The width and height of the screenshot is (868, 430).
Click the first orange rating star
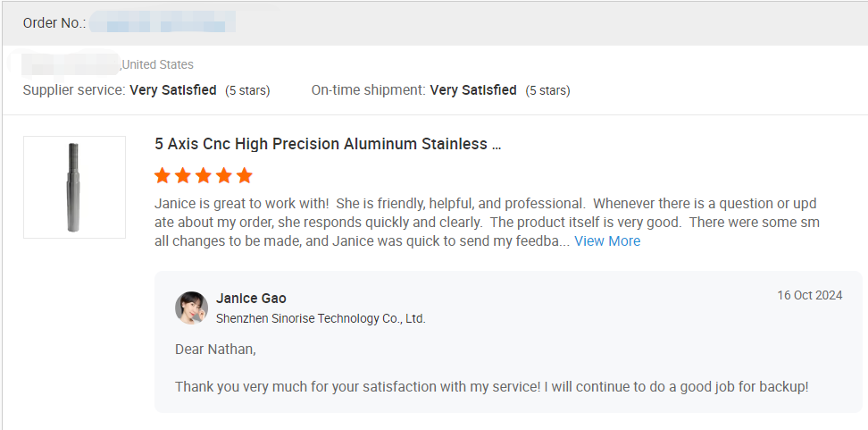[x=163, y=175]
